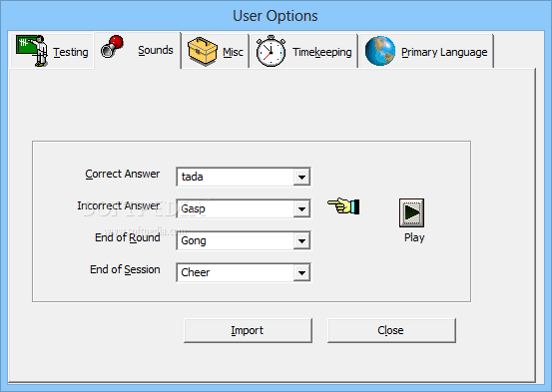
Task: Go to the Timekeeping tab label
Action: [322, 52]
